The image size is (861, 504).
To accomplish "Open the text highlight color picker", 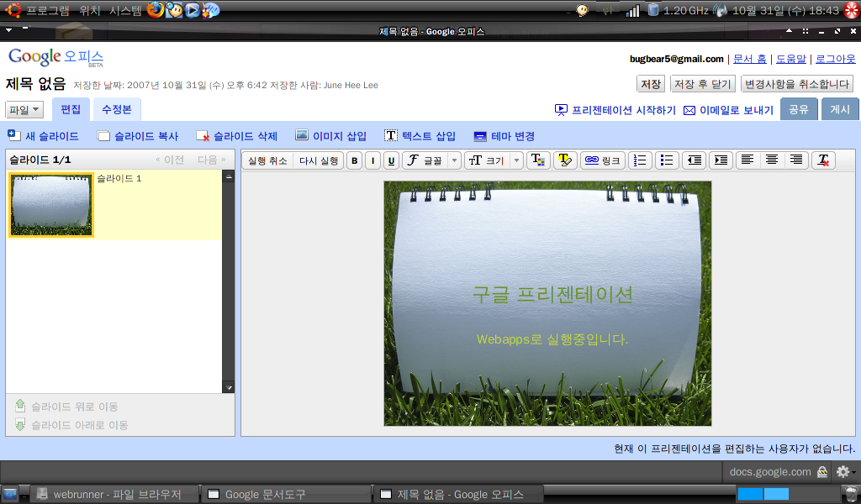I will point(565,160).
